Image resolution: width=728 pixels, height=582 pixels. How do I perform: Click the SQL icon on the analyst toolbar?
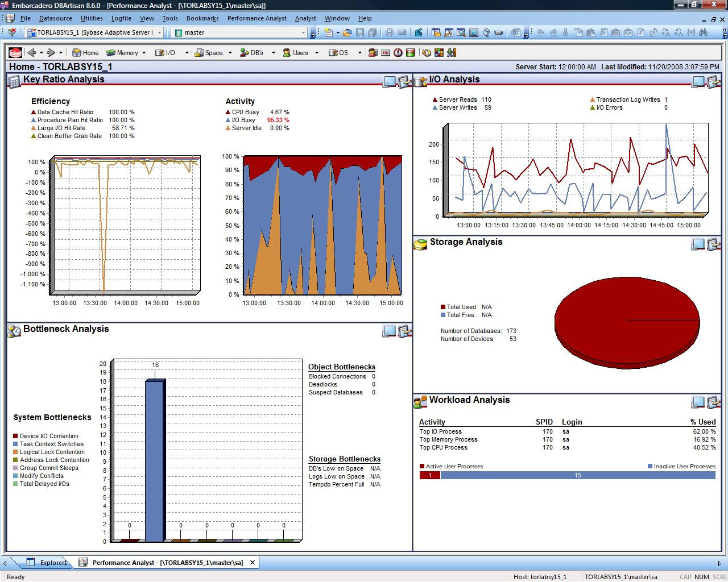point(386,53)
